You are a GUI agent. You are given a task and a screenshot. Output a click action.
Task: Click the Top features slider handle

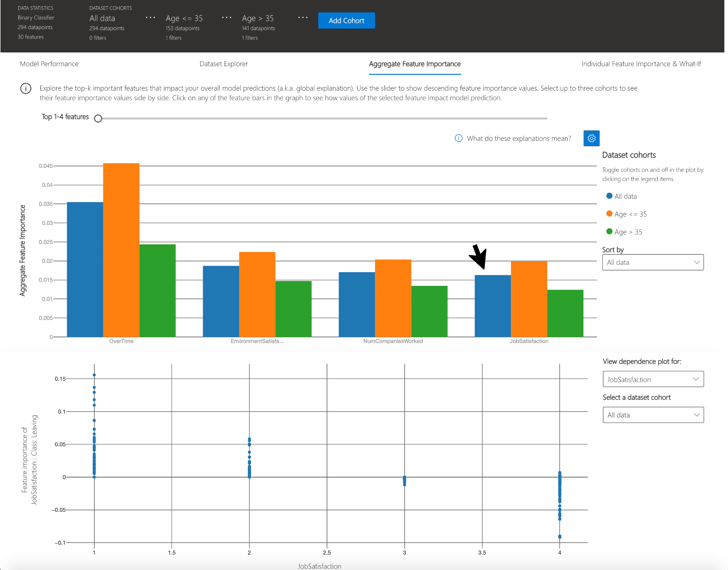click(x=98, y=119)
